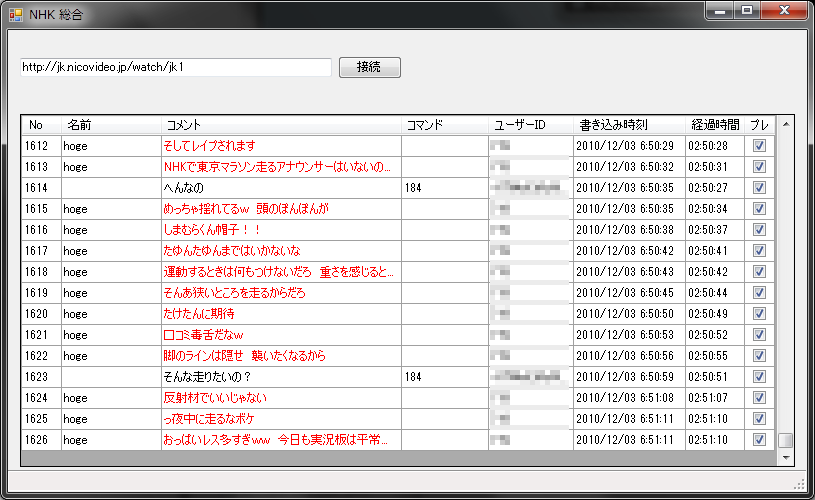Sort by the No column header
The image size is (815, 500).
(x=42, y=125)
